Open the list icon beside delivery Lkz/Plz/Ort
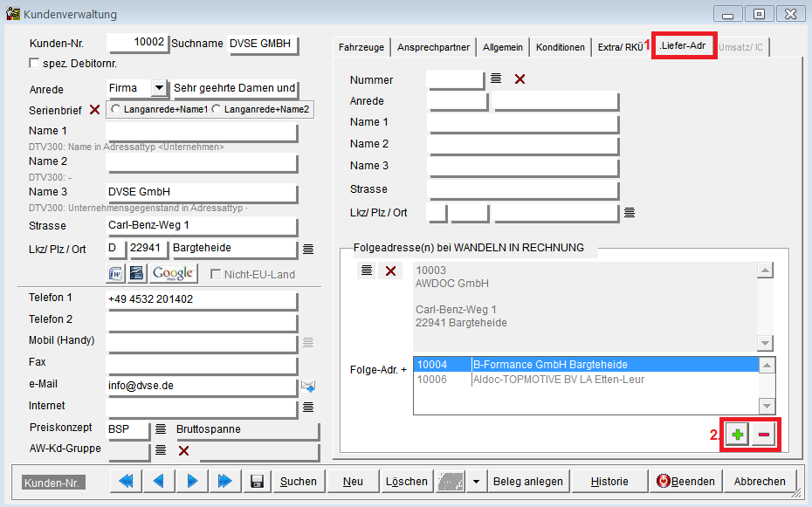The width and height of the screenshot is (812, 507). click(630, 213)
